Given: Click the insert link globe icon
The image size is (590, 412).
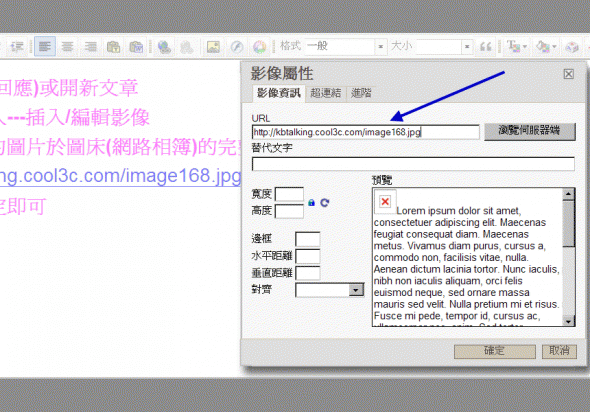Looking at the screenshot, I should coord(164,47).
